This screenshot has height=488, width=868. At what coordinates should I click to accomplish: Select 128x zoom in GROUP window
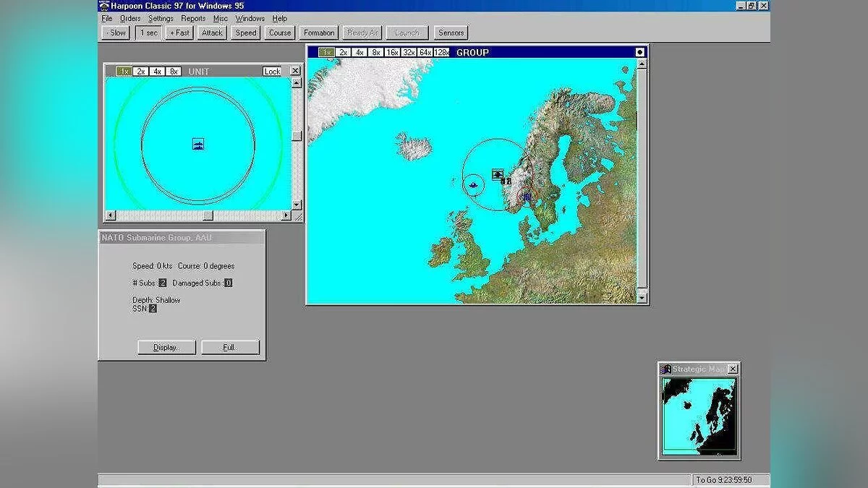(x=442, y=52)
